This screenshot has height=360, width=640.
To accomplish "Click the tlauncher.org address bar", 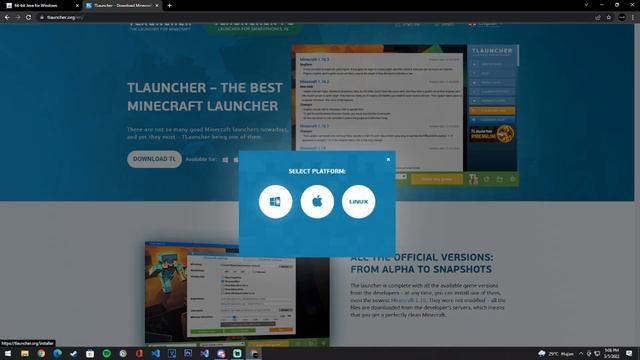I will (x=314, y=17).
